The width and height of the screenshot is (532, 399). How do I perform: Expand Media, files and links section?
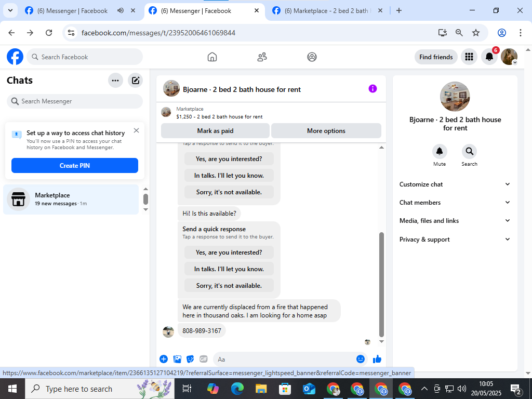(x=455, y=220)
